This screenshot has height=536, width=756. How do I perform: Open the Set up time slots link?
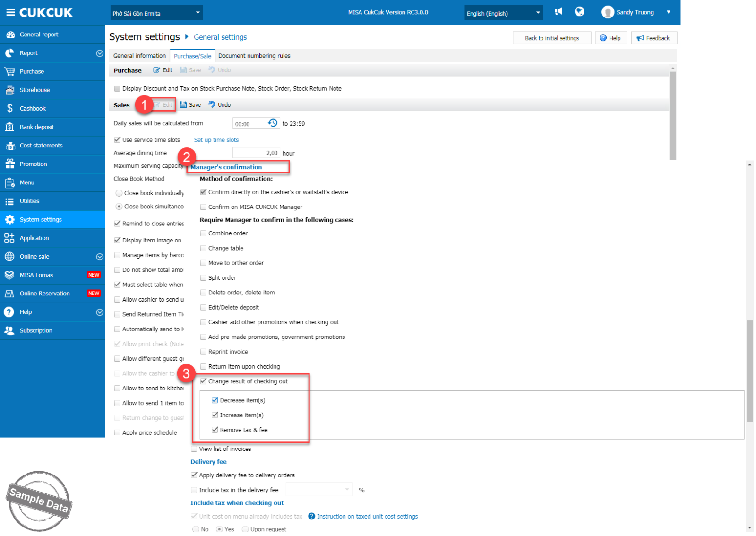[x=216, y=140]
